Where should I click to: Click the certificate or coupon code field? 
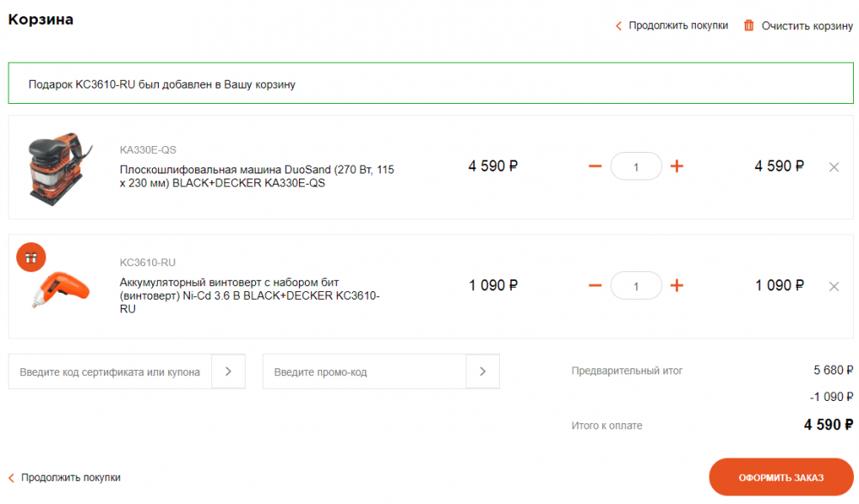(110, 372)
